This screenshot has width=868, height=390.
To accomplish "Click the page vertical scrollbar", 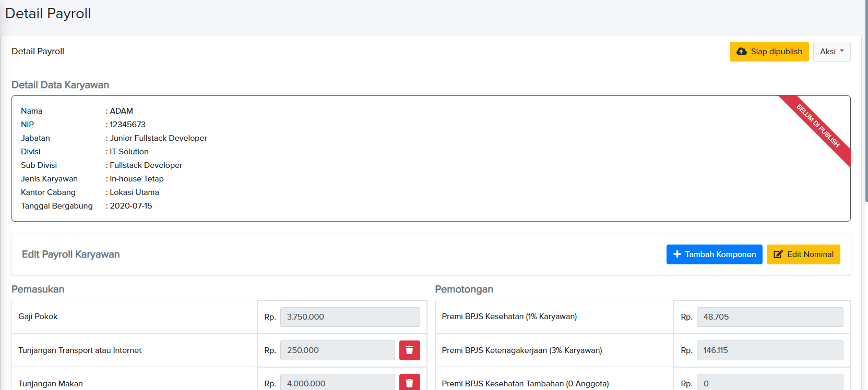I will (x=866, y=104).
